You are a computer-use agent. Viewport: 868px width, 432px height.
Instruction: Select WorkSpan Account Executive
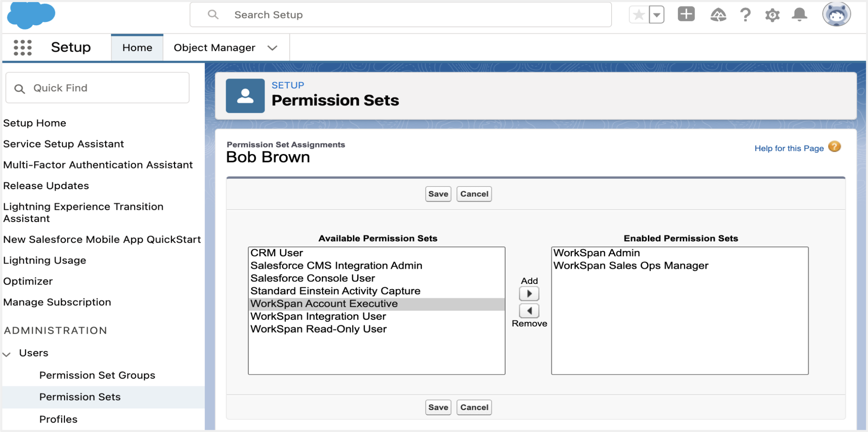point(377,304)
